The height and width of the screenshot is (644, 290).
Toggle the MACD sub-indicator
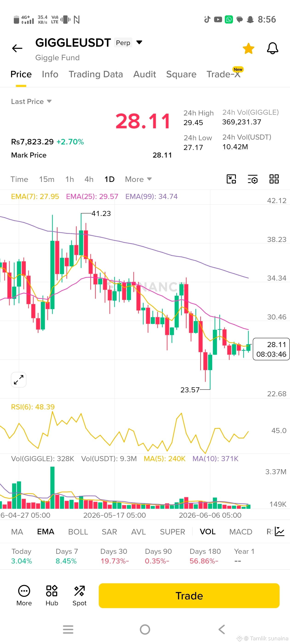tap(241, 532)
